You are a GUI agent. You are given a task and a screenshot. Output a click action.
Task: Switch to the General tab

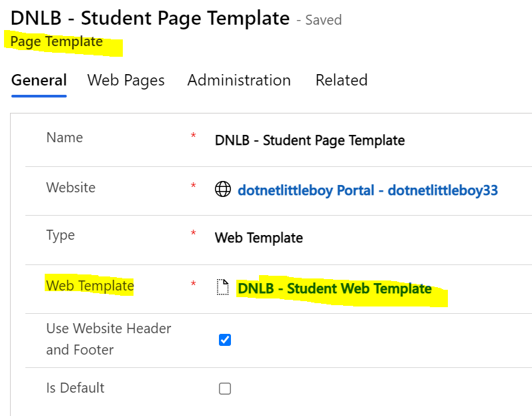pyautogui.click(x=39, y=80)
